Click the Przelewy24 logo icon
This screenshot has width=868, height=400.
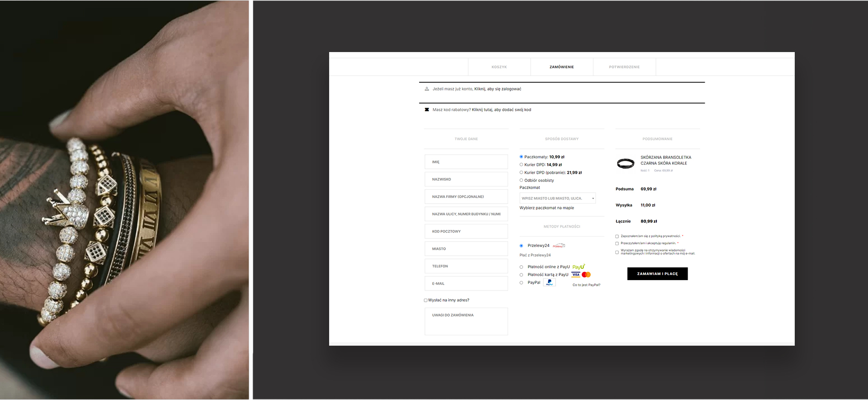559,246
